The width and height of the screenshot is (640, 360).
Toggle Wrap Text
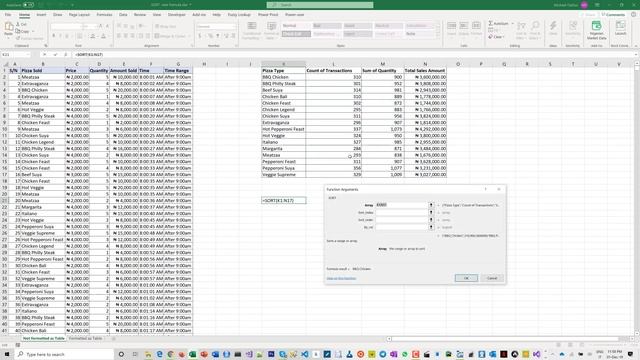tap(166, 27)
